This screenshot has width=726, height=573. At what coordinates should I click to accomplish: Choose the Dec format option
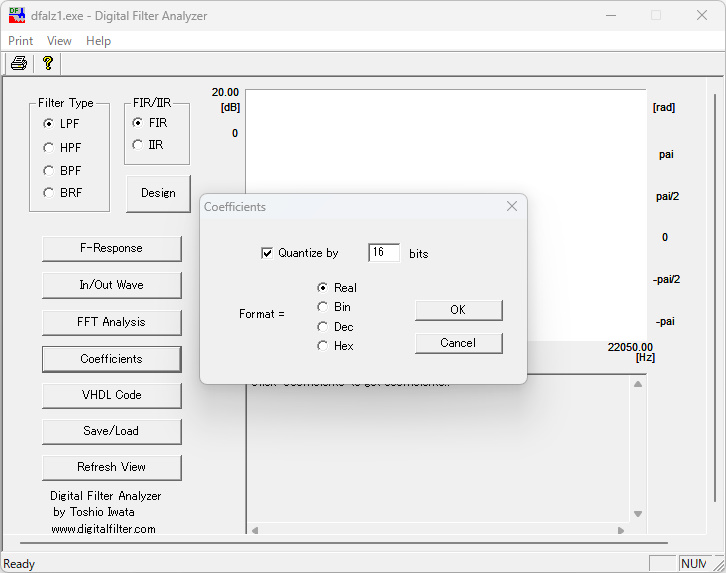click(322, 327)
